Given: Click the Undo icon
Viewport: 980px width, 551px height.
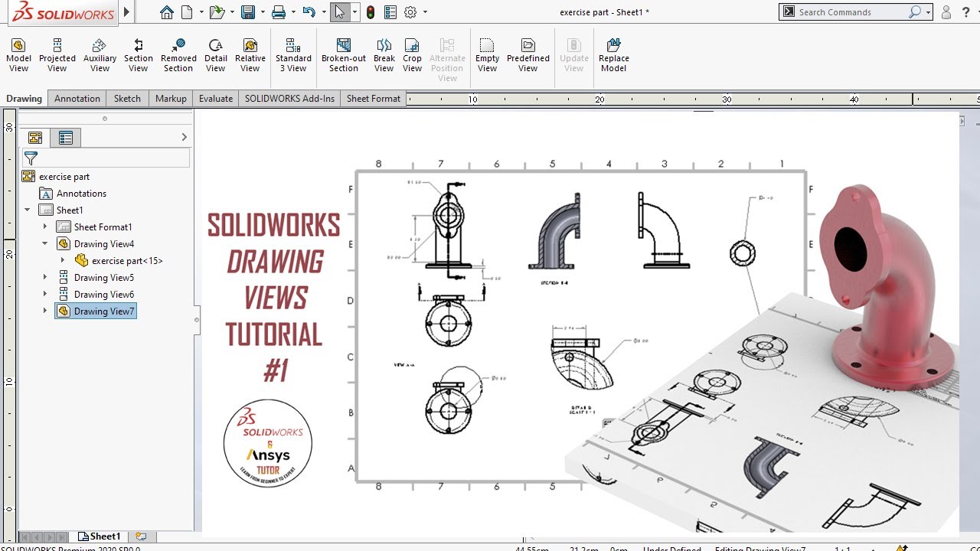Looking at the screenshot, I should [309, 12].
